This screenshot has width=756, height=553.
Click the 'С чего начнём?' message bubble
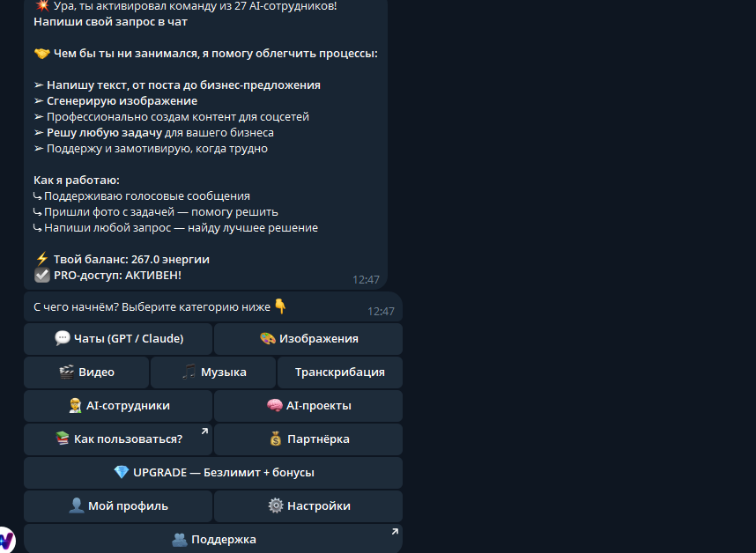213,306
